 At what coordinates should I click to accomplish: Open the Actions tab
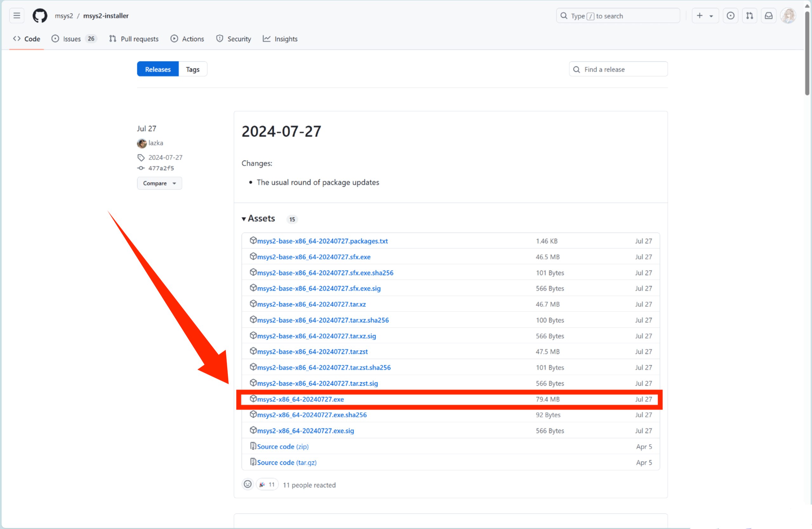[x=187, y=39]
